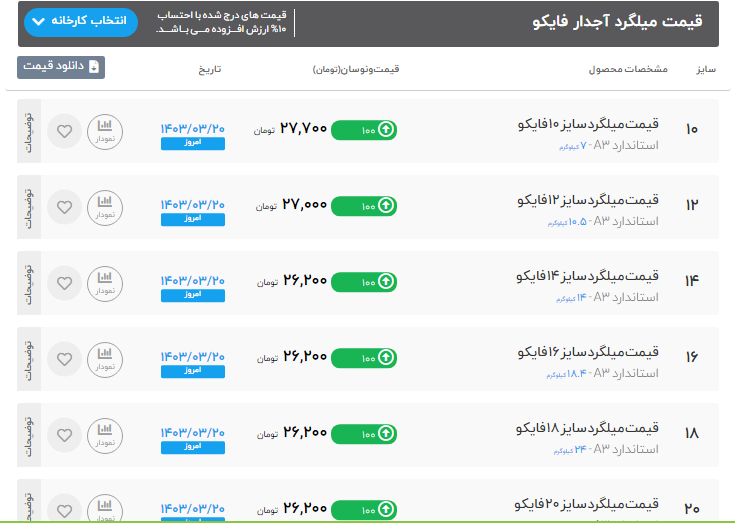Click heart icon in size 18 row
This screenshot has height=523, width=735.
coord(65,434)
